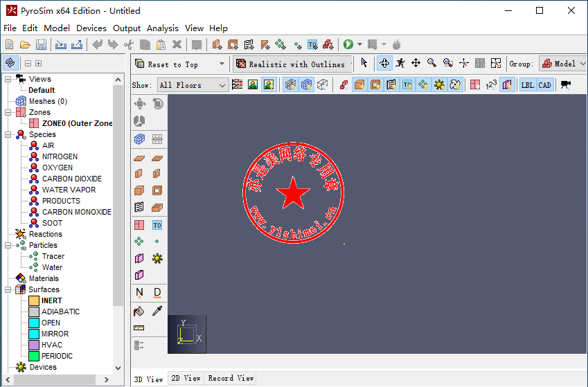
Task: Collapse the Surfaces tree node
Action: click(8, 289)
